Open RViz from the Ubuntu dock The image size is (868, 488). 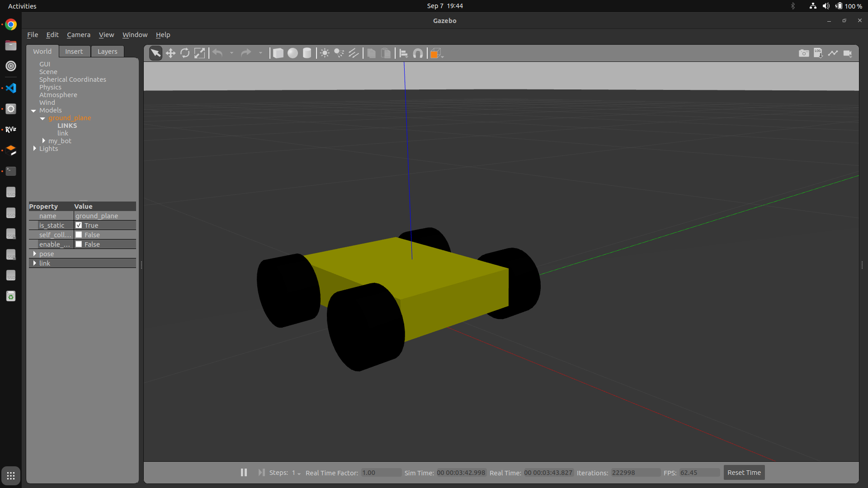[11, 130]
